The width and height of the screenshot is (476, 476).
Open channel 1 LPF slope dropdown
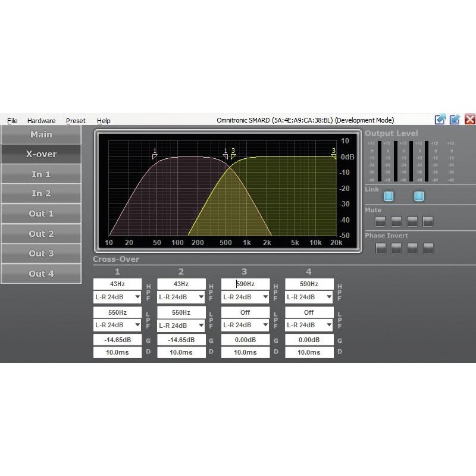[x=117, y=325]
